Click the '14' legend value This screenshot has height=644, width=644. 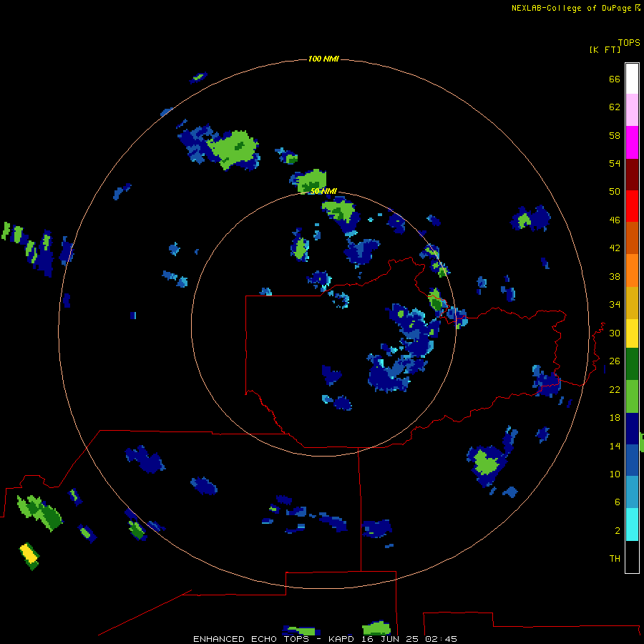615,446
